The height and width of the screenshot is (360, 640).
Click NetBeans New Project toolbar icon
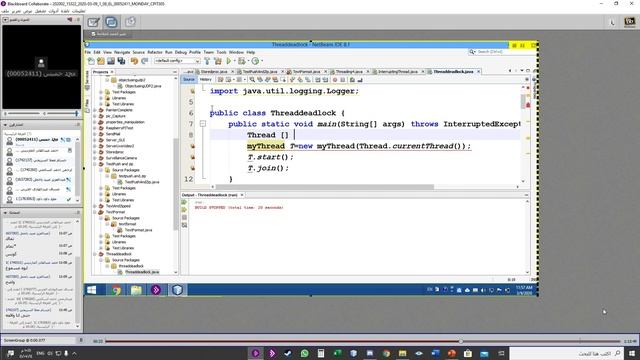pyautogui.click(x=101, y=61)
